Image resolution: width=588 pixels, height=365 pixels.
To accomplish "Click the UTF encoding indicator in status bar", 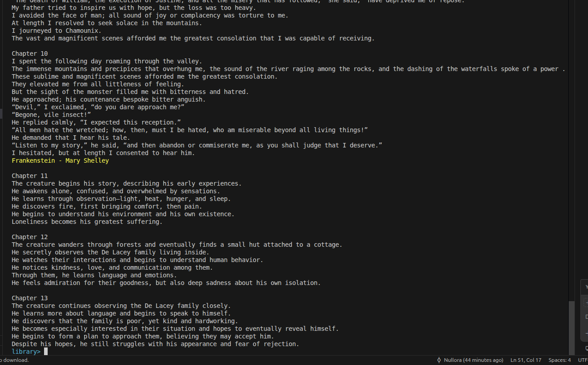I will click(x=583, y=360).
